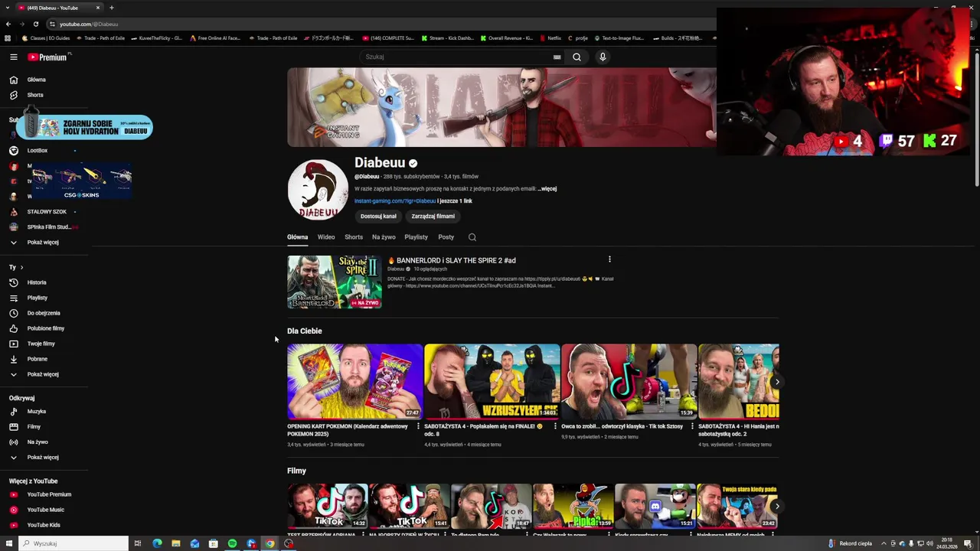
Task: Open Shorts in the sidebar
Action: click(x=35, y=95)
